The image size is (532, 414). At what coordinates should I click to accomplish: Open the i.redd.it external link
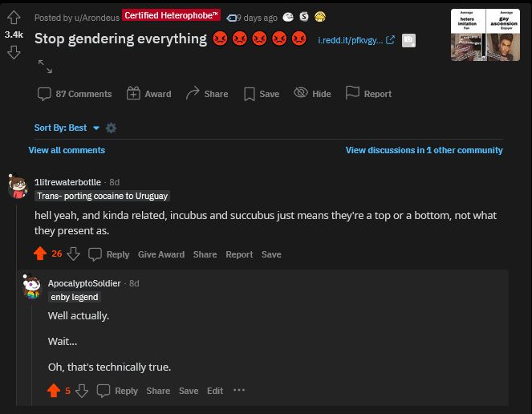point(356,40)
